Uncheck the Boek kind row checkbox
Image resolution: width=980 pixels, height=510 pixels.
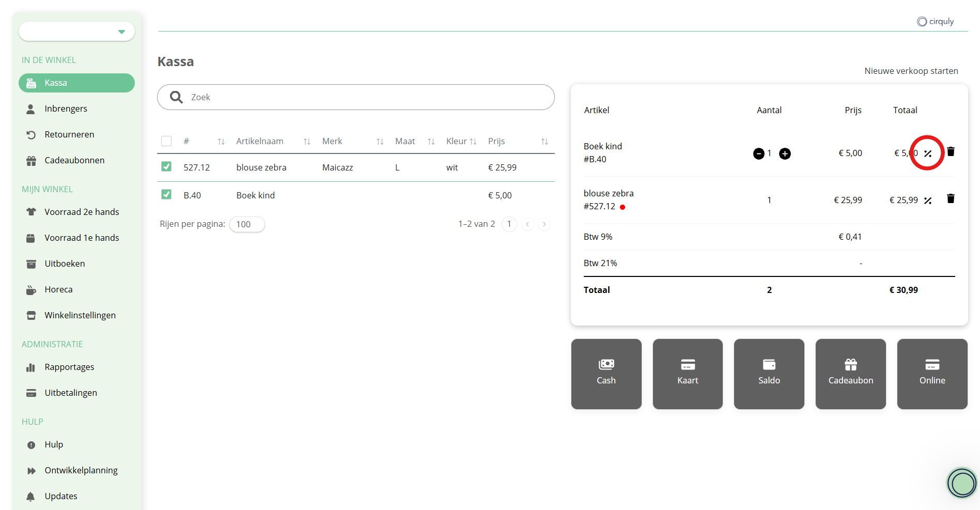pos(166,194)
